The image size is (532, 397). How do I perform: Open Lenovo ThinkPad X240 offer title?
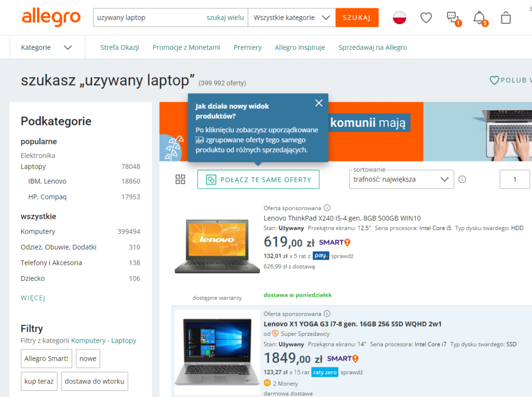342,218
